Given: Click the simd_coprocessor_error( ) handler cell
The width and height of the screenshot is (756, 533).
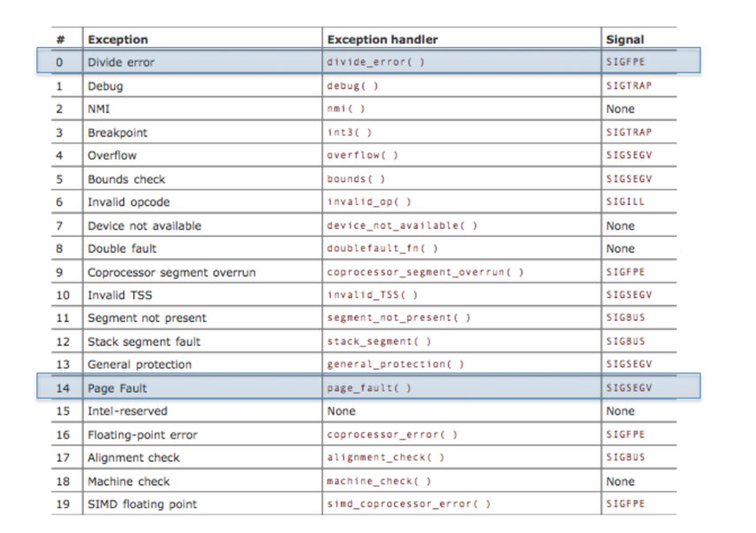Looking at the screenshot, I should pyautogui.click(x=409, y=504).
